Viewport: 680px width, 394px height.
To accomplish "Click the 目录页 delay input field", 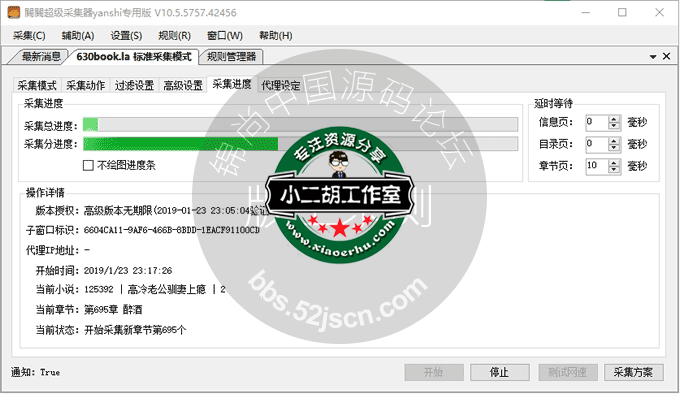I will (596, 144).
